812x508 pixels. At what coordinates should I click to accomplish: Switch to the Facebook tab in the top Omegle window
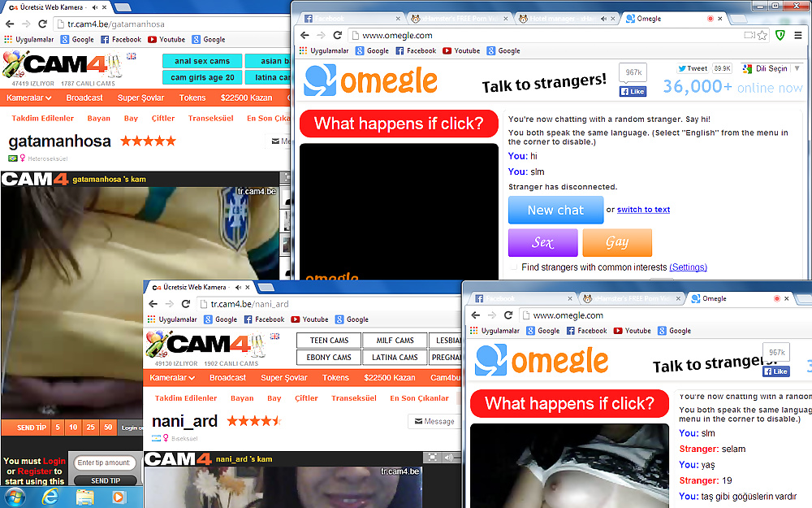click(x=349, y=18)
